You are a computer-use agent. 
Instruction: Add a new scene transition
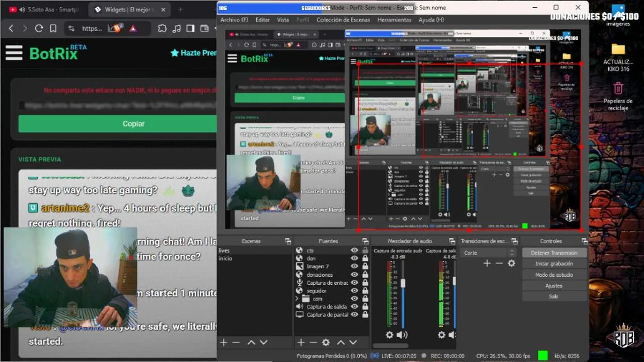(x=487, y=263)
